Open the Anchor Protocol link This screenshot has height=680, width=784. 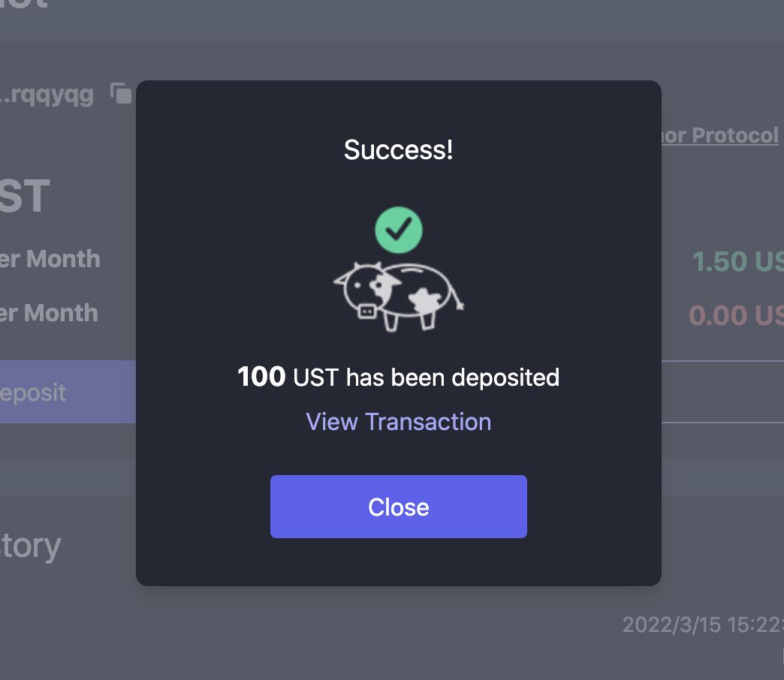(x=719, y=135)
